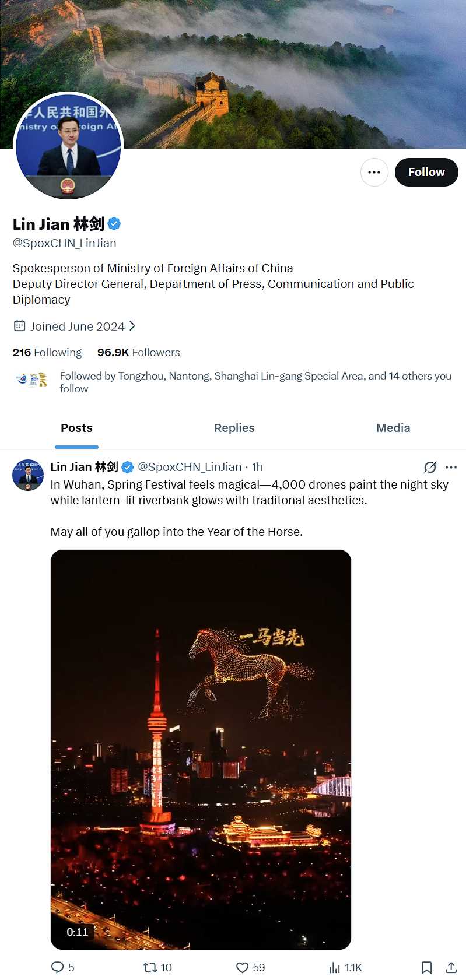Expand Joined June 2024 chevron
This screenshot has width=466, height=980.
(133, 326)
